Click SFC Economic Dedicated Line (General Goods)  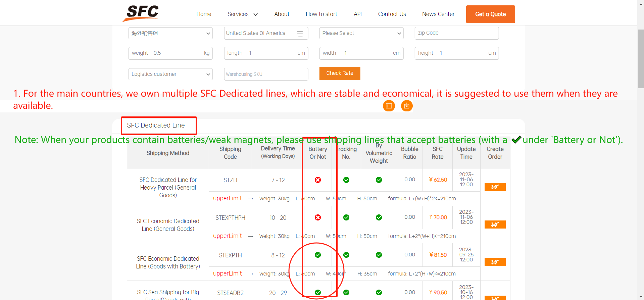point(168,225)
